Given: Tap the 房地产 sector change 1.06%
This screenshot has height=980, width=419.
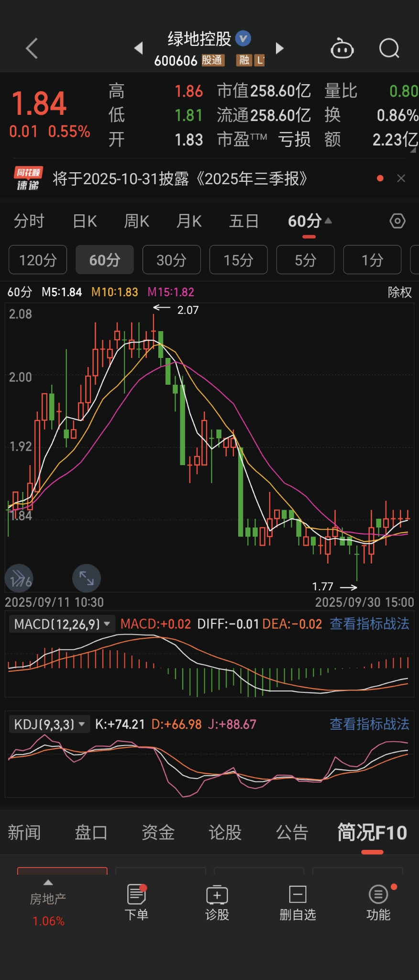Looking at the screenshot, I should tap(48, 921).
